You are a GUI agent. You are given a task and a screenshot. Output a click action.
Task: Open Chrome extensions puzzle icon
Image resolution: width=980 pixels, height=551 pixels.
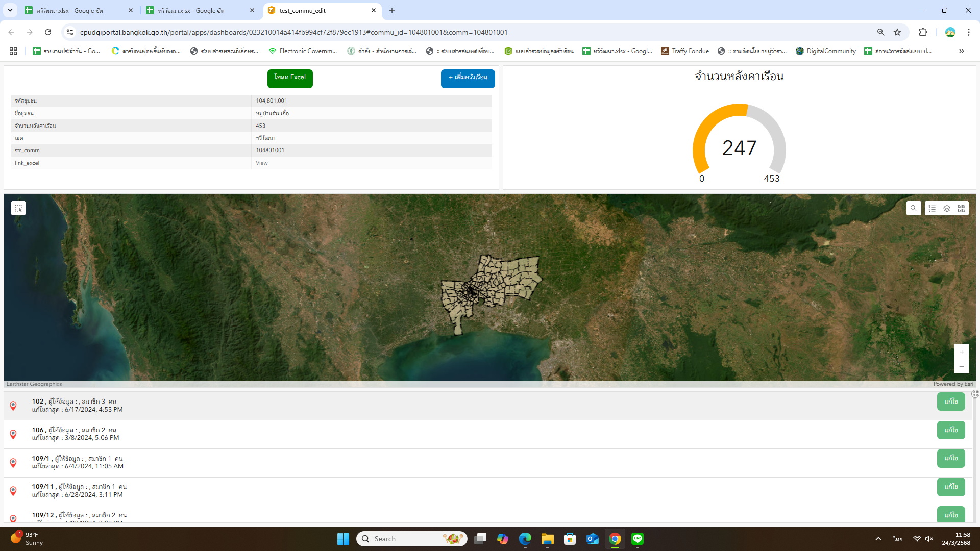[923, 32]
